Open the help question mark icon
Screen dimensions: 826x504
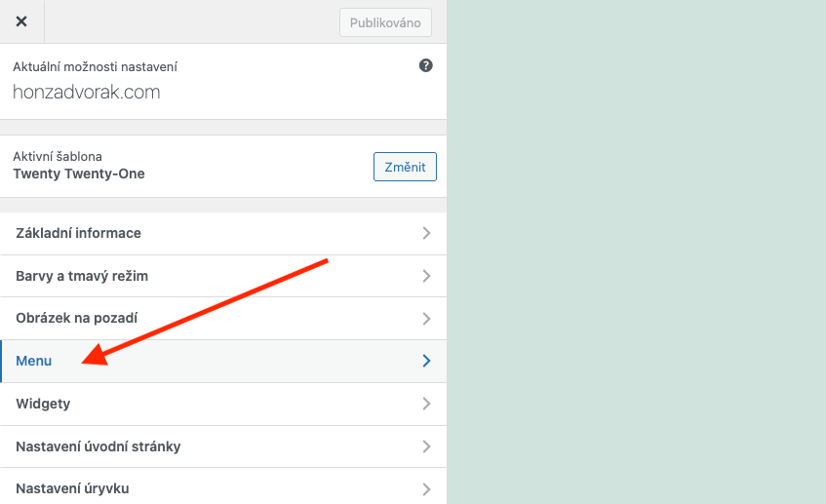coord(425,66)
